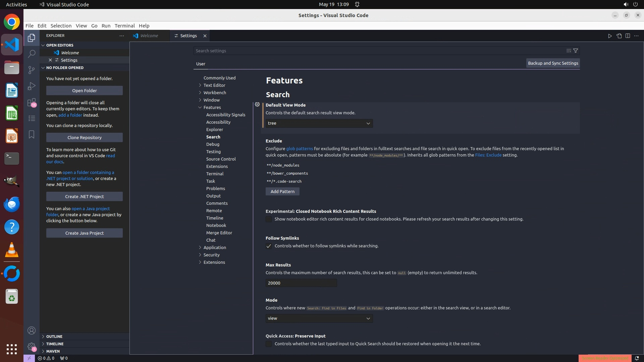
Task: Click the Accounts icon in activity bar
Action: tap(32, 330)
